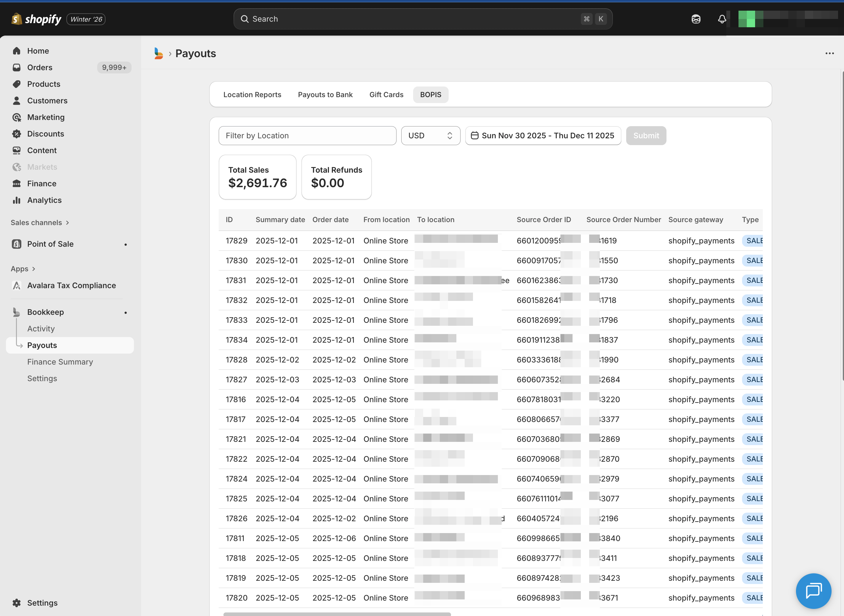Open the notifications bell
The image size is (844, 616).
point(722,19)
